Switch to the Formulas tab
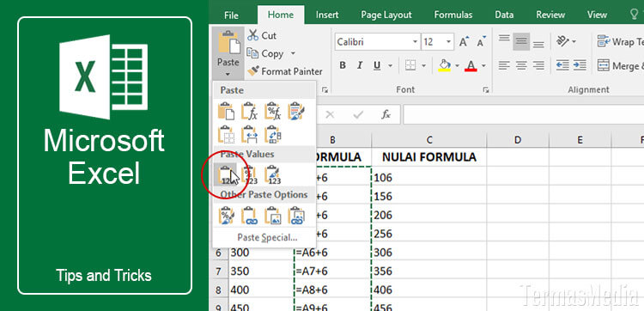The height and width of the screenshot is (311, 644). [453, 15]
